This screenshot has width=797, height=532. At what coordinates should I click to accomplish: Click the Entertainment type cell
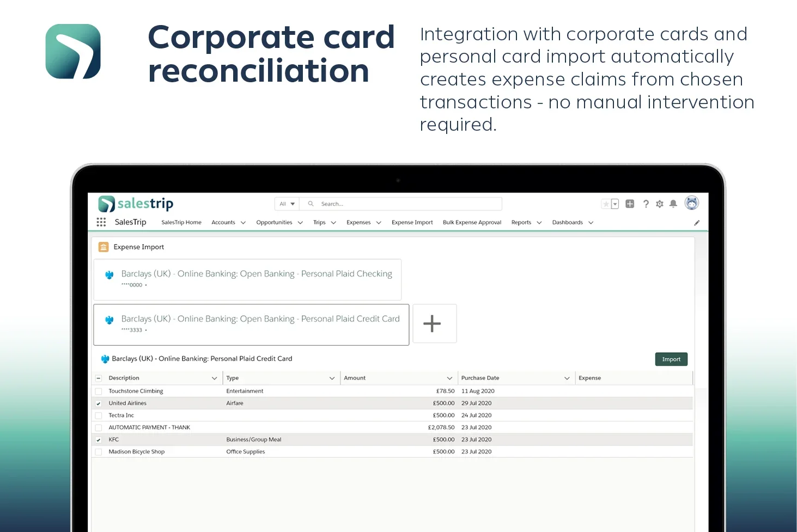point(245,392)
